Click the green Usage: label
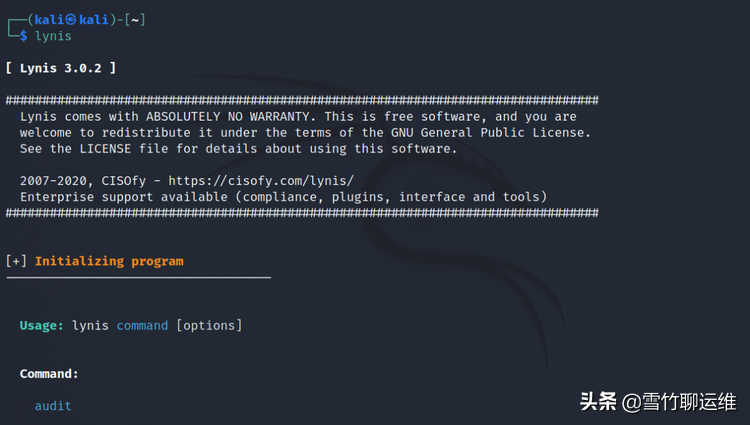This screenshot has width=750, height=425. click(x=42, y=325)
